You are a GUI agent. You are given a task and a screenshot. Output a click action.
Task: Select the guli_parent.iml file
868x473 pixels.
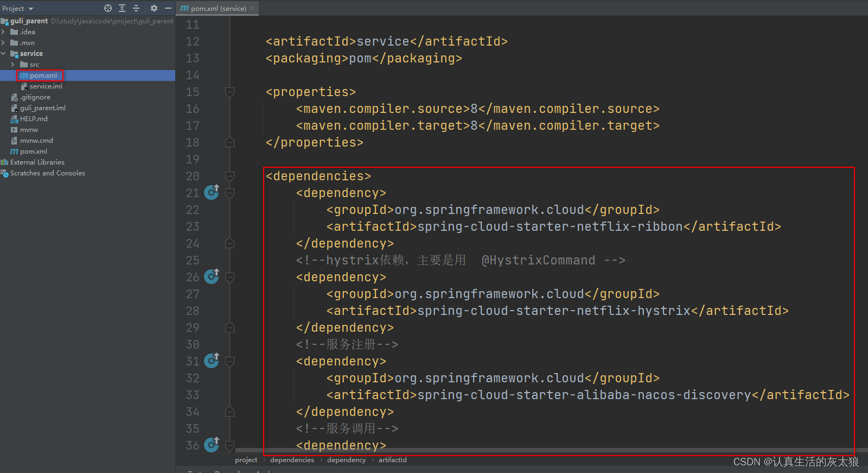tap(38, 108)
